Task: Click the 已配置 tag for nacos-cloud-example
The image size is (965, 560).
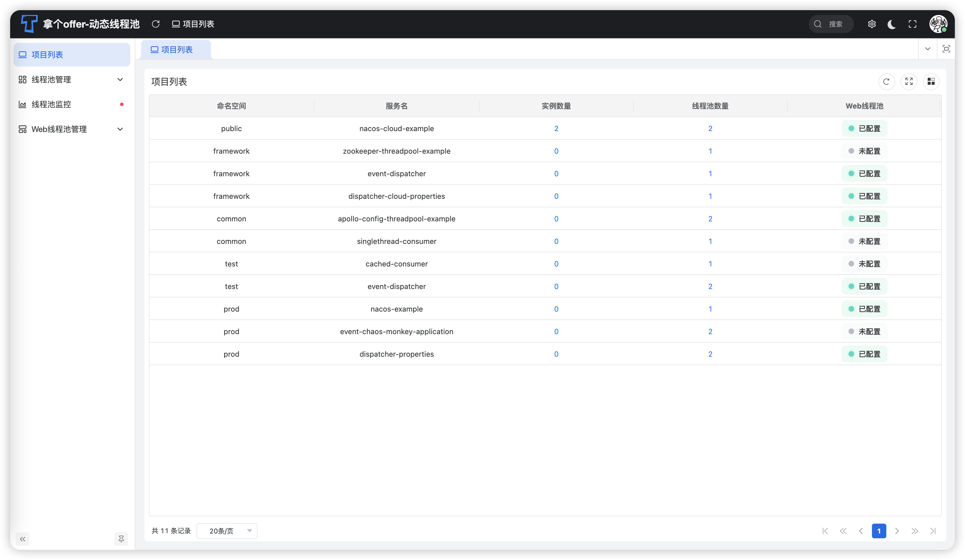Action: [x=864, y=129]
